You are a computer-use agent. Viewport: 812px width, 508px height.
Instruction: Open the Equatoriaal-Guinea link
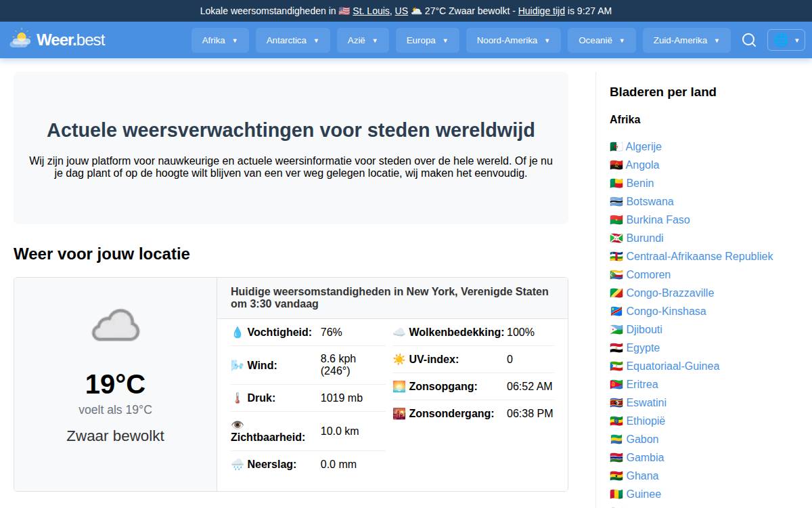(x=673, y=366)
